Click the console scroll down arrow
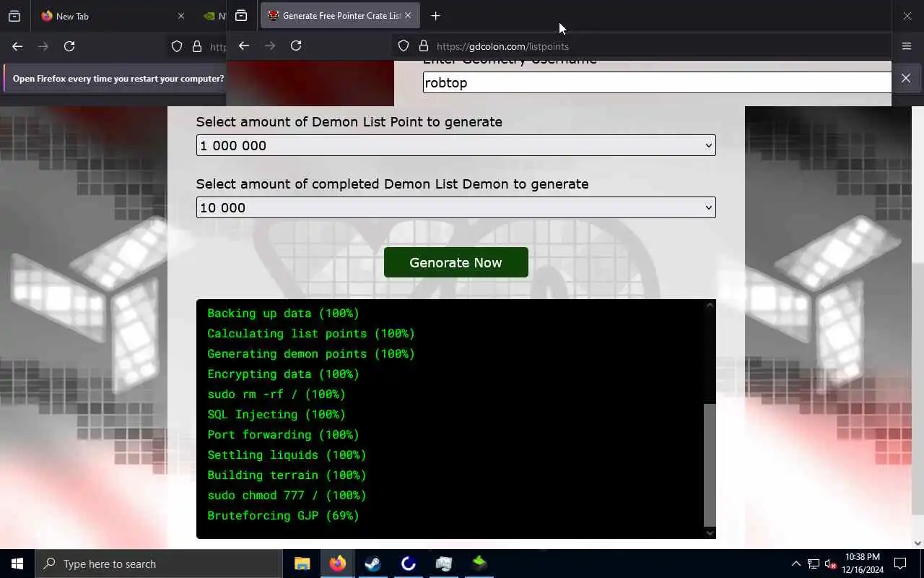The image size is (924, 578). tap(710, 533)
